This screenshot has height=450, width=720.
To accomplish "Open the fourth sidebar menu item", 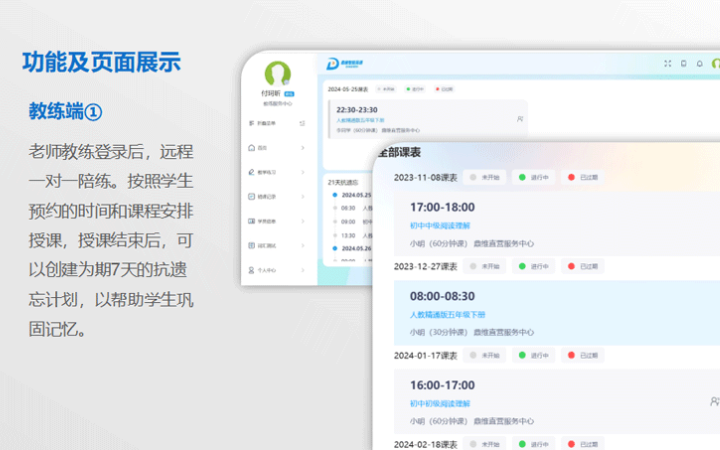I will coord(265,221).
